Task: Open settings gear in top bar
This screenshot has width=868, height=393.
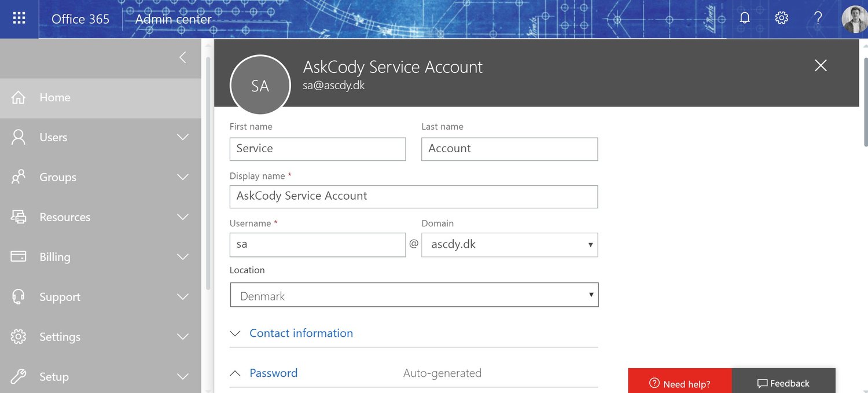Action: (782, 18)
